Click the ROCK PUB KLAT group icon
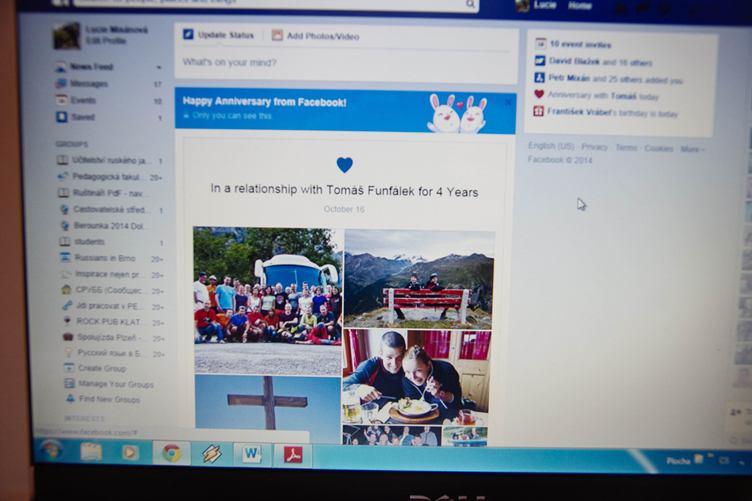 (x=67, y=321)
